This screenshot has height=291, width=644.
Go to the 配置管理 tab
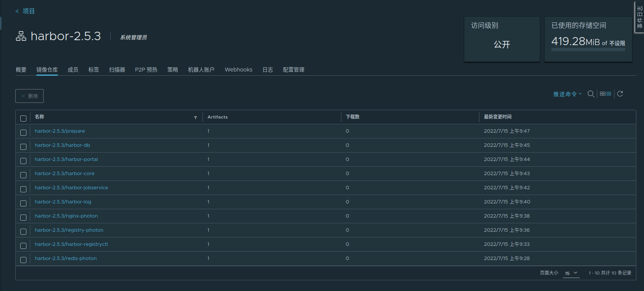coord(294,70)
